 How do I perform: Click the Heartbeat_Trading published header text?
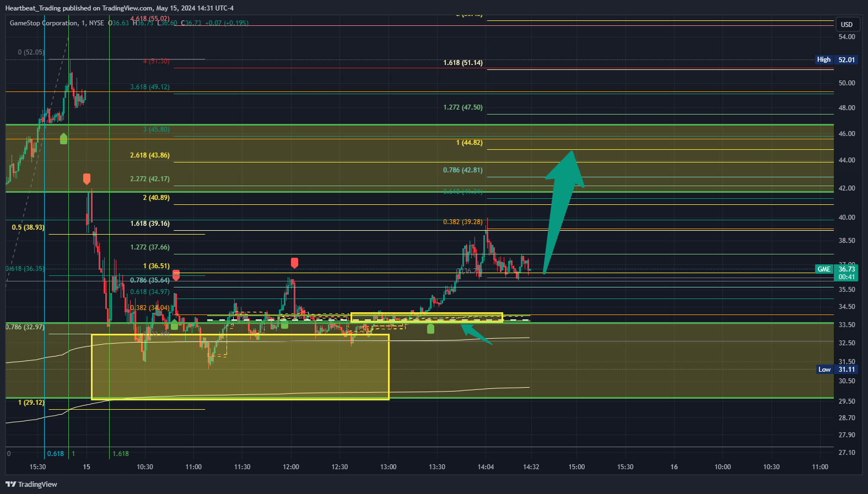[119, 8]
